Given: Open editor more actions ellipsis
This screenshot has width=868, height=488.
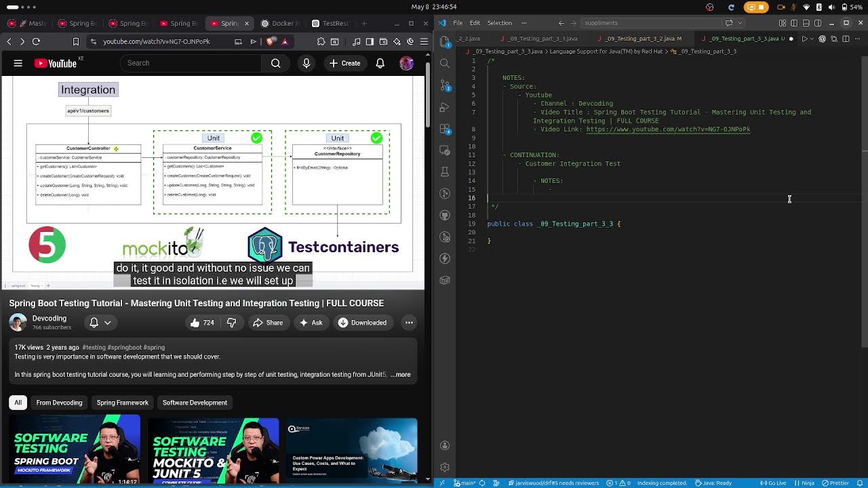Looking at the screenshot, I should [858, 39].
